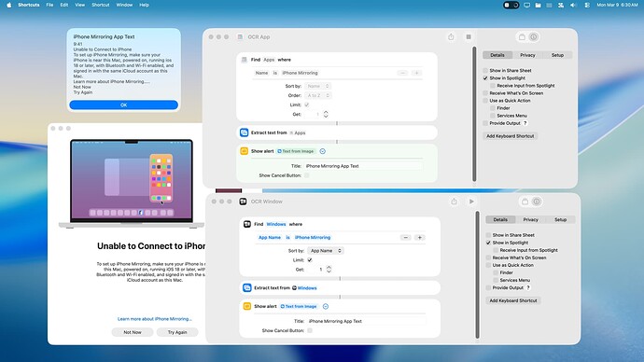Switch to Setup tab in OCR App window

click(x=557, y=55)
